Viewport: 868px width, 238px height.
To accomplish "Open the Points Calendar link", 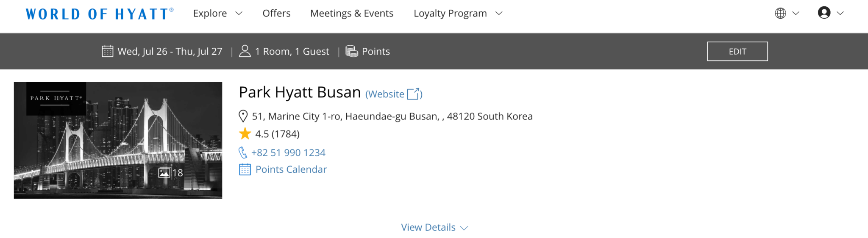I will [291, 169].
